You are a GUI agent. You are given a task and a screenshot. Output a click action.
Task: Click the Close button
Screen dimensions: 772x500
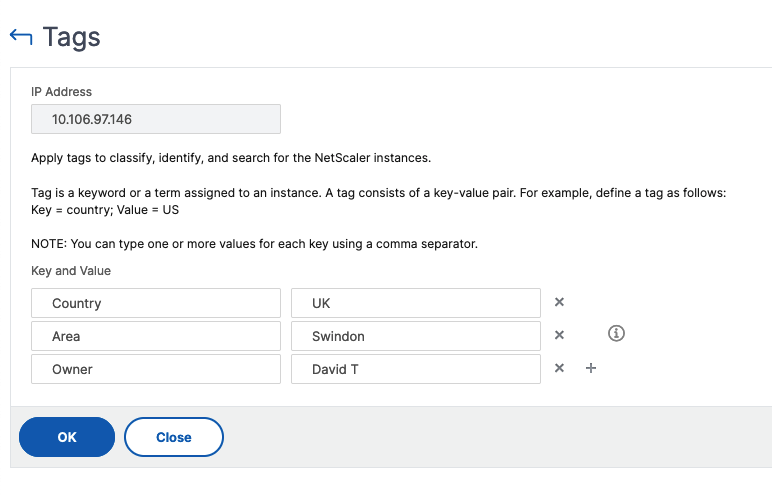click(x=174, y=437)
